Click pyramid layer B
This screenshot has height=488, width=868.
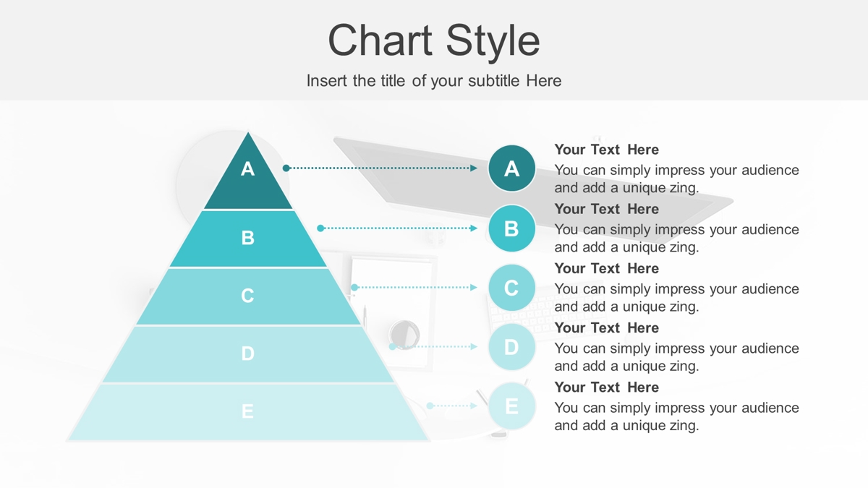pyautogui.click(x=248, y=239)
